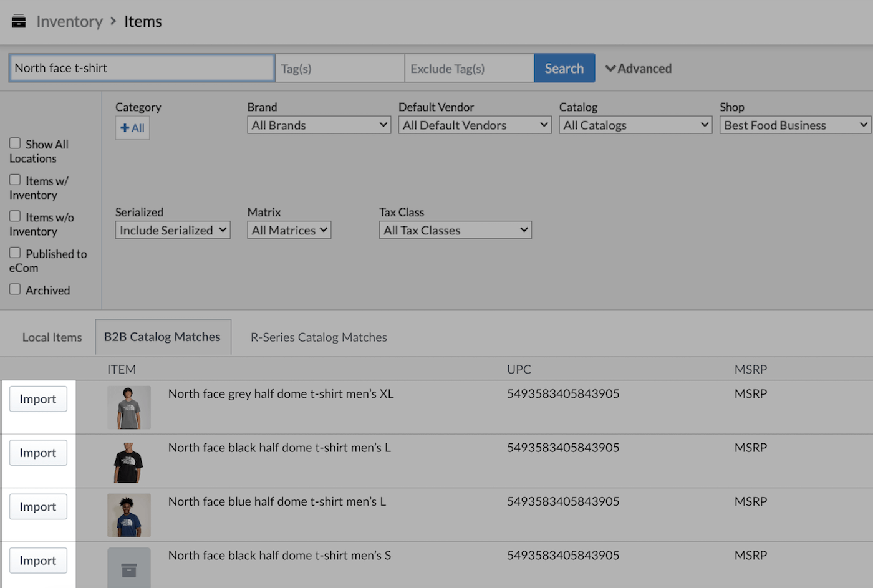
Task: Open the Default Vendor dropdown
Action: (x=475, y=125)
